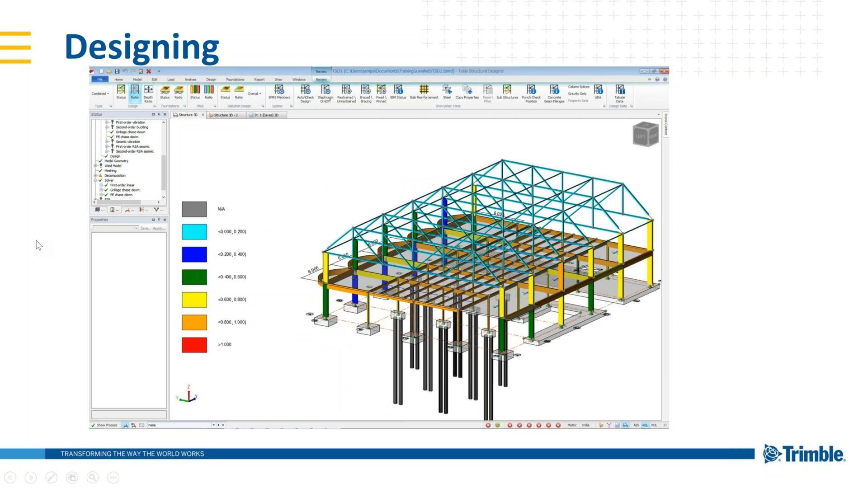
Task: Open the Tabular Data view
Action: (620, 94)
